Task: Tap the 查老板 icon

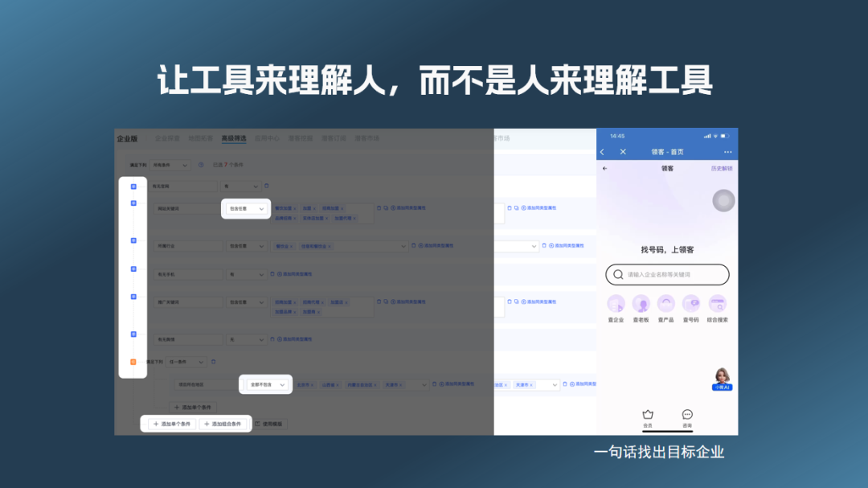Action: (x=641, y=304)
